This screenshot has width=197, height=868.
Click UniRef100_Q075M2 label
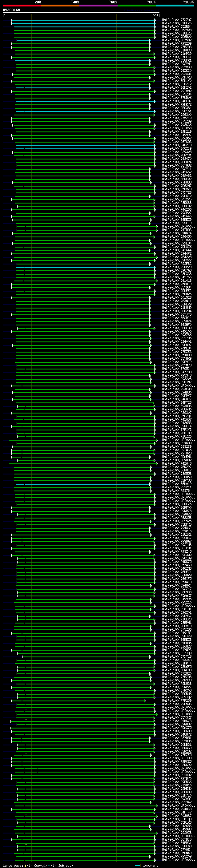pos(177,40)
